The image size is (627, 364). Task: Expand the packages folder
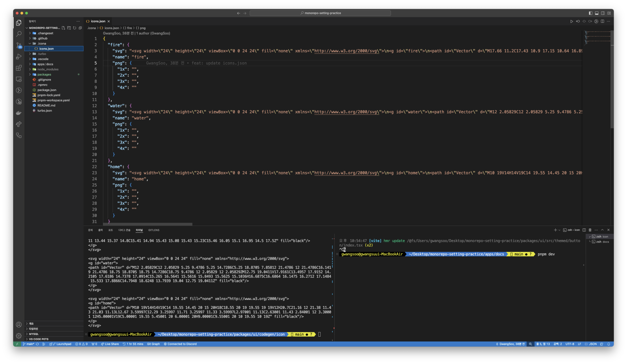point(44,74)
